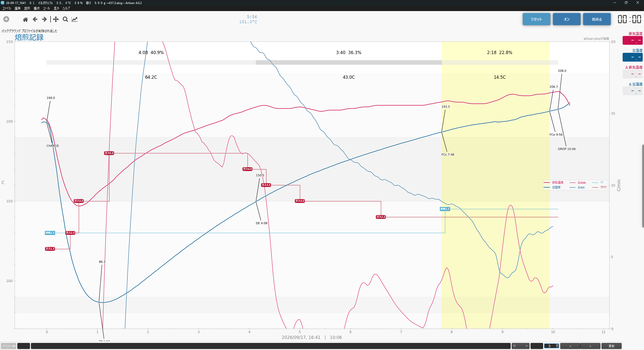Go back to the previous view
Screen dimensions: 644x350
tap(35, 19)
